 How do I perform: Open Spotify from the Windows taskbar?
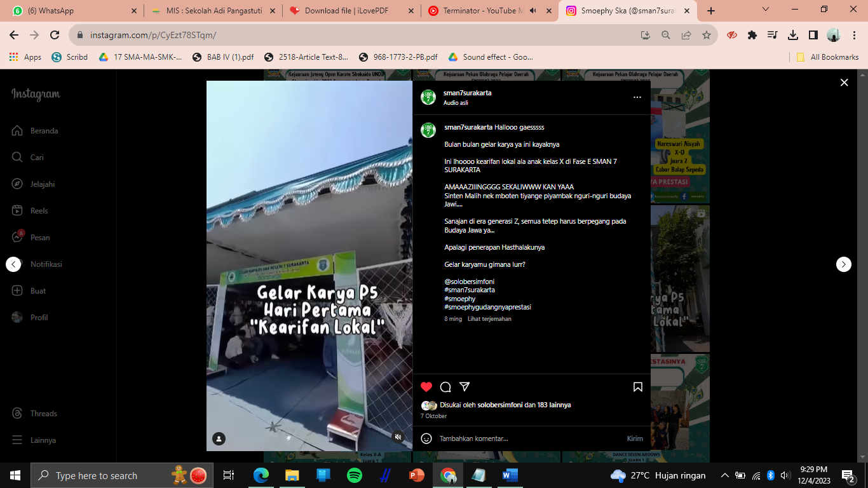coord(355,475)
